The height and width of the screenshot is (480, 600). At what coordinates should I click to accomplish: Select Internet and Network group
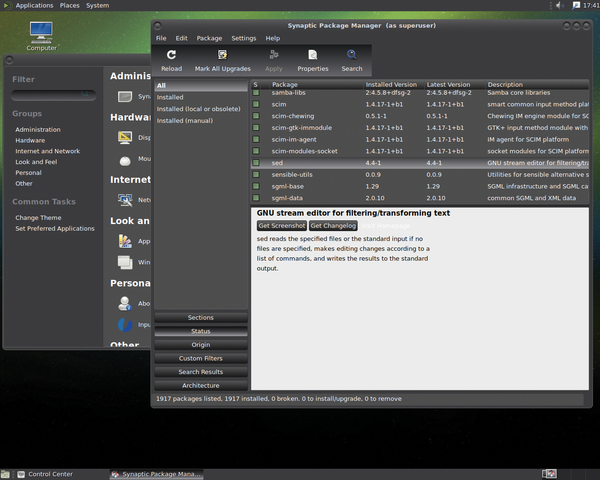tap(48, 151)
